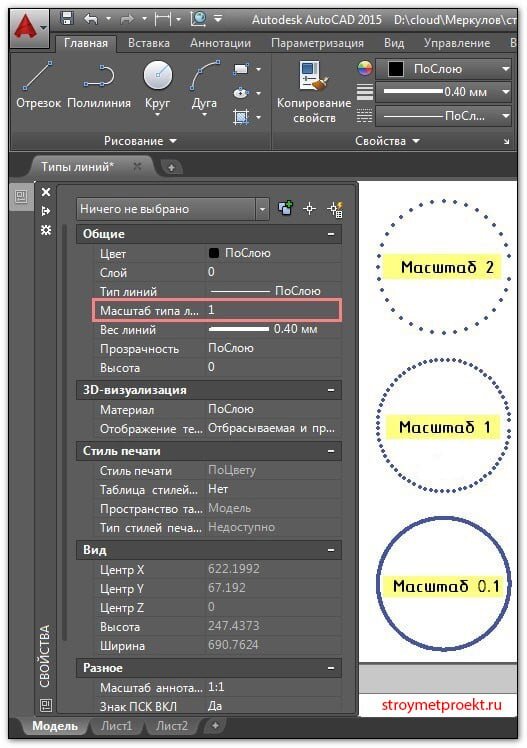Select the Отрезок line tool
The width and height of the screenshot is (527, 748).
click(38, 85)
